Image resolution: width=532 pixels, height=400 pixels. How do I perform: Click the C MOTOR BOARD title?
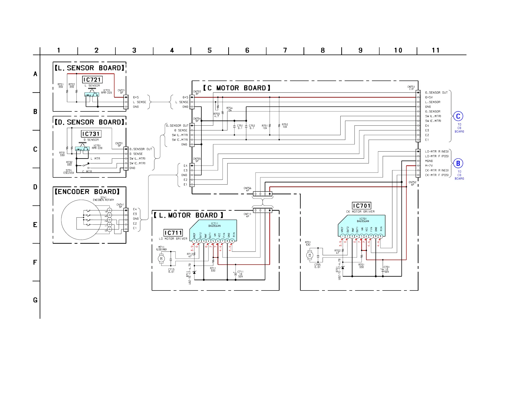pos(237,88)
